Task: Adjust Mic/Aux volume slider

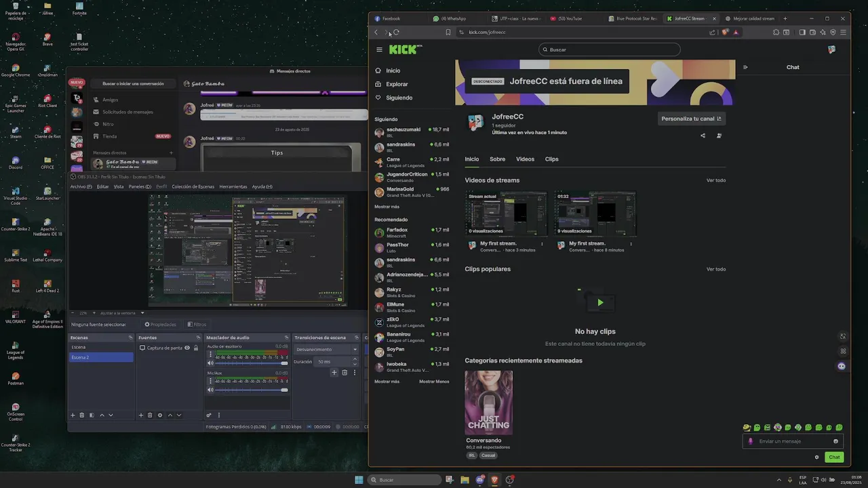Action: tap(252, 390)
